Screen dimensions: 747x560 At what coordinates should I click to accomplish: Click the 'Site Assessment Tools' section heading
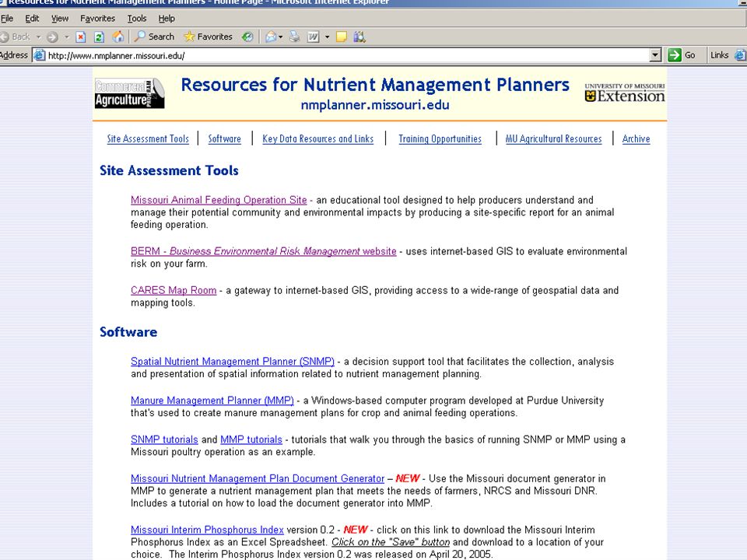tap(169, 170)
